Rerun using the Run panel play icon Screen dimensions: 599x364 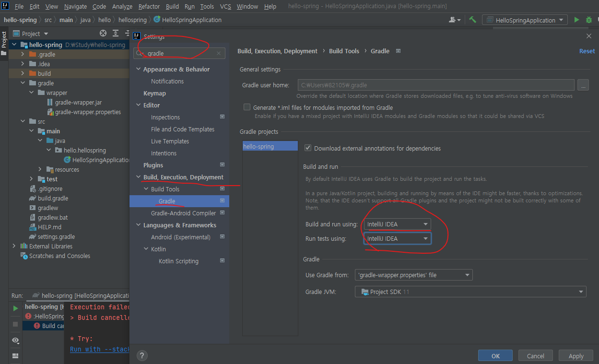(x=15, y=308)
